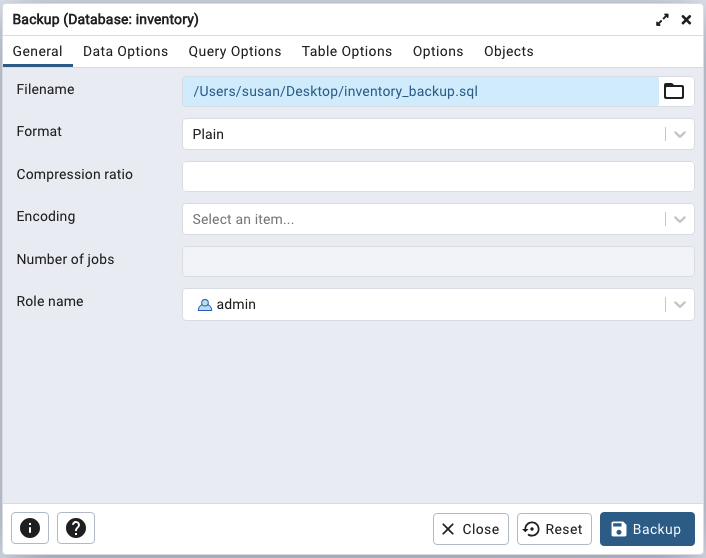706x558 pixels.
Task: Expand the Role name dropdown chevron
Action: click(680, 304)
